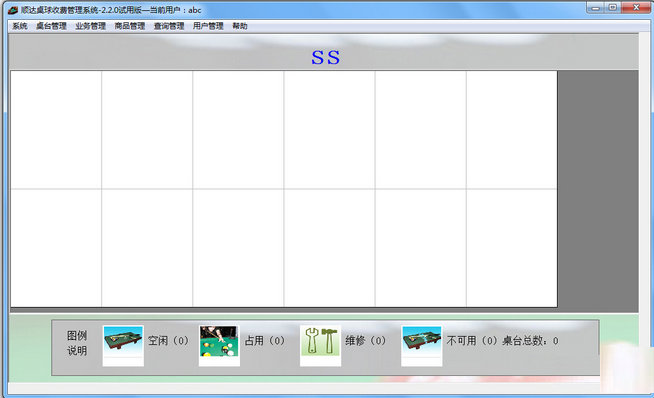Click the 空闲 (0) status label

pyautogui.click(x=169, y=341)
